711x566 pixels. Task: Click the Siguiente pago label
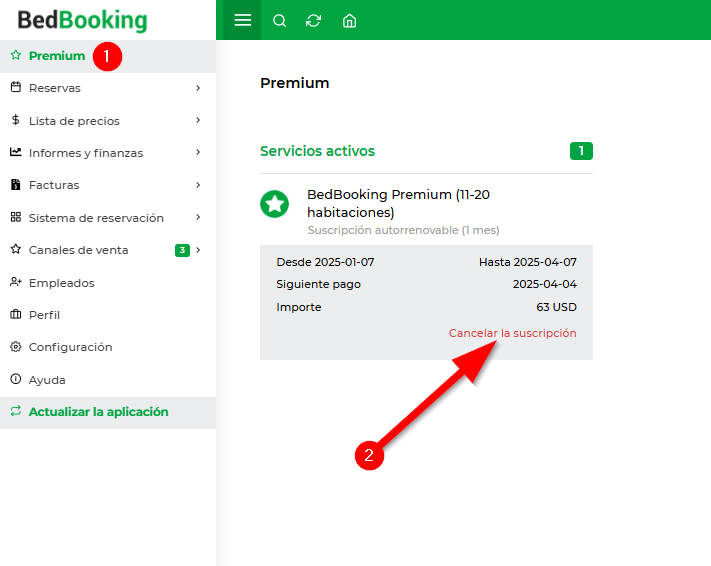318,284
